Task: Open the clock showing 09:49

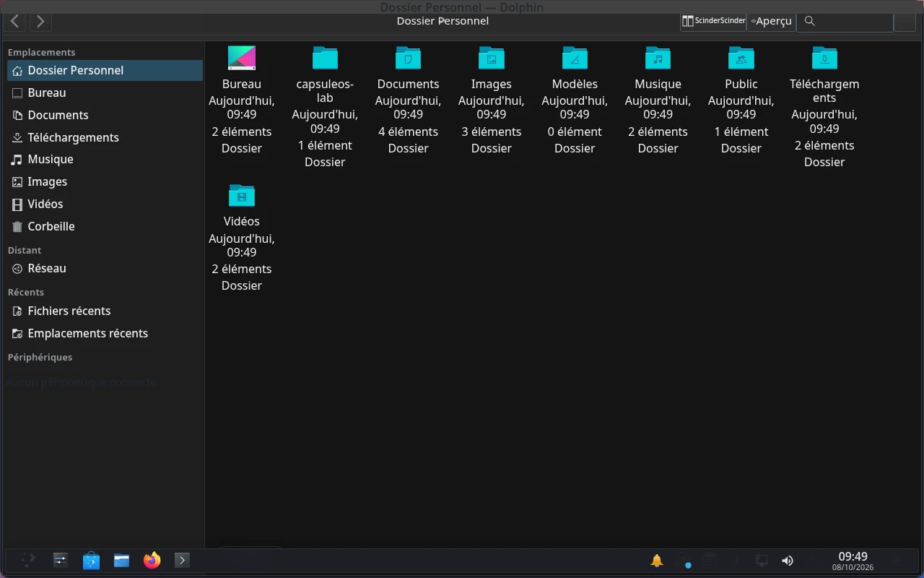Action: (x=853, y=561)
